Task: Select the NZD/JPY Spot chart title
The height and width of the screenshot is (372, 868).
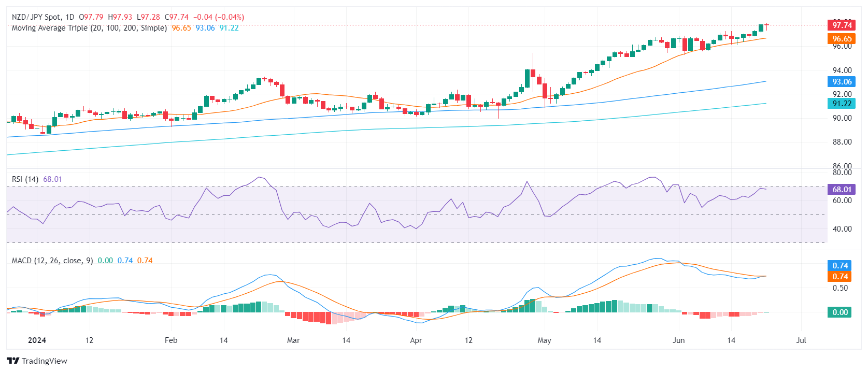Action: pyautogui.click(x=44, y=17)
